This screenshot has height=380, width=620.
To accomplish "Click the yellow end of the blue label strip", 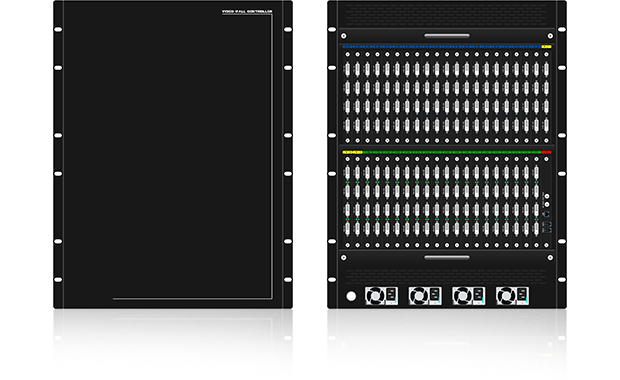I will 546,47.
